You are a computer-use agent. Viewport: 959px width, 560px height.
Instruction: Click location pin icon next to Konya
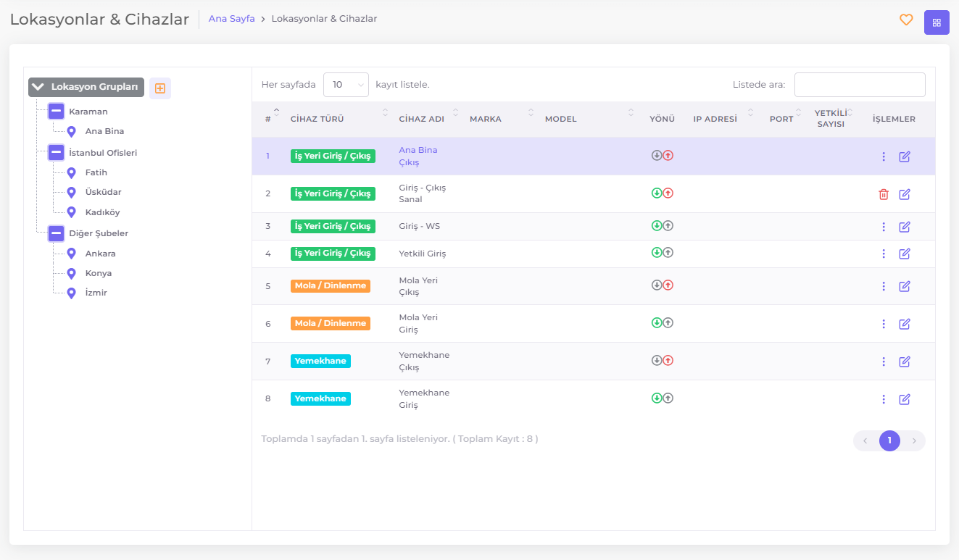tap(71, 273)
